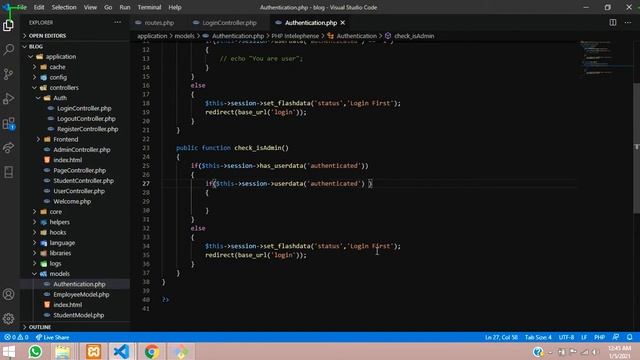This screenshot has width=640, height=360.
Task: Open the Manage gear icon
Action: point(9,318)
